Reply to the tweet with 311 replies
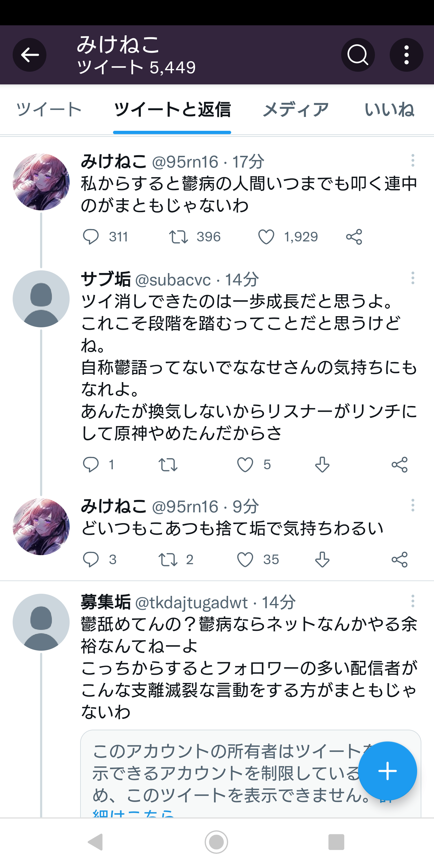This screenshot has width=434, height=868. [91, 237]
